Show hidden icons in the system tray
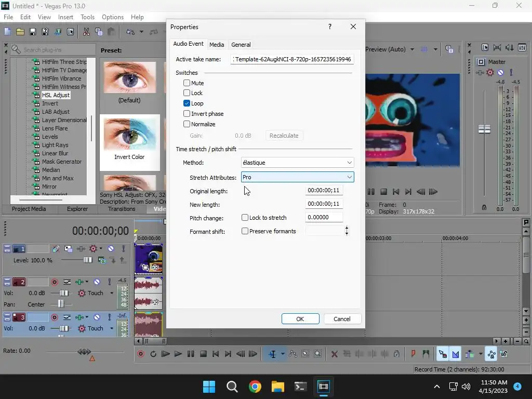 [437, 387]
